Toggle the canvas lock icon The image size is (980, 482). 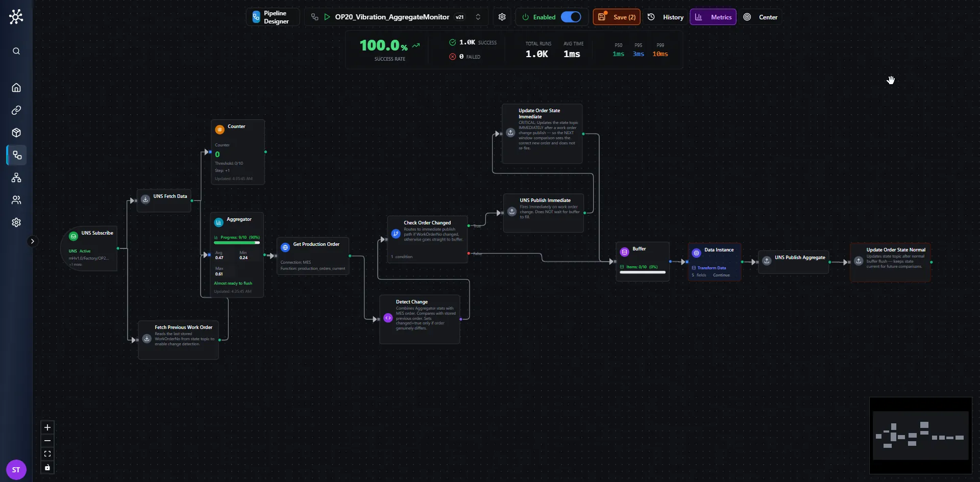[x=47, y=467]
